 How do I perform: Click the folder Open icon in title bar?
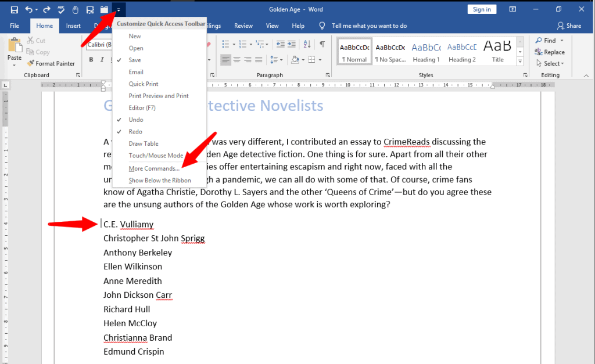pos(104,9)
